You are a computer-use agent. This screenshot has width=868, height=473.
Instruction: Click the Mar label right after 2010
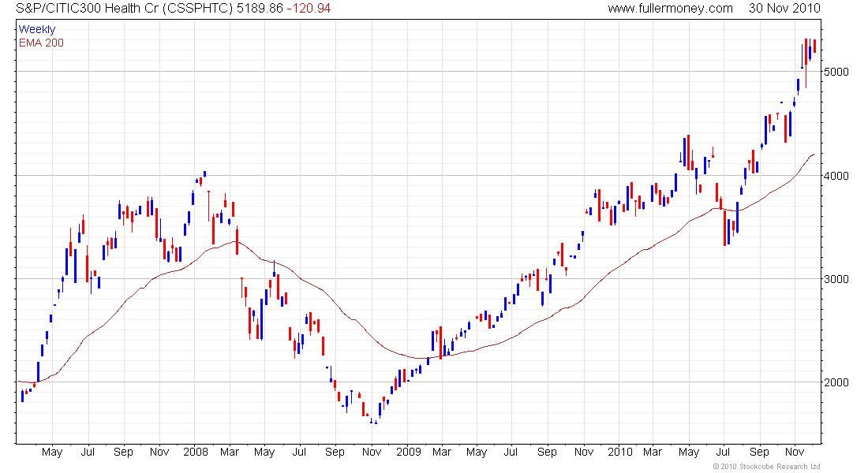(x=652, y=452)
